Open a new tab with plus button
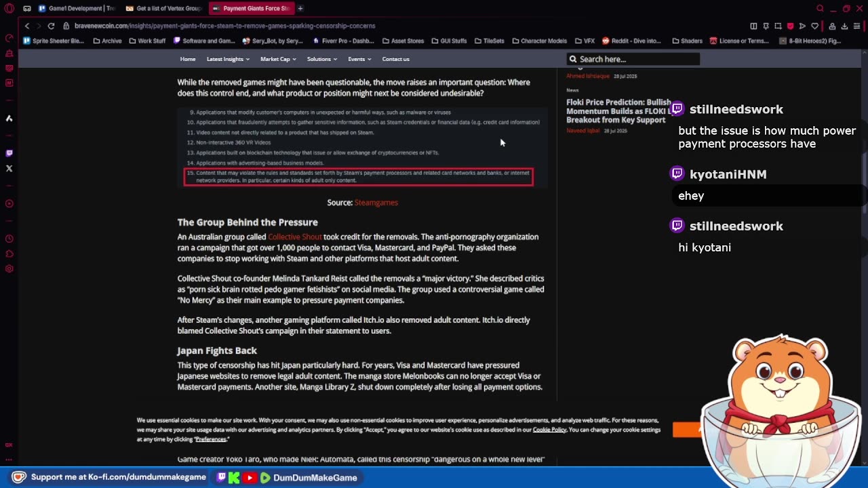Viewport: 868px width, 488px height. pos(300,8)
